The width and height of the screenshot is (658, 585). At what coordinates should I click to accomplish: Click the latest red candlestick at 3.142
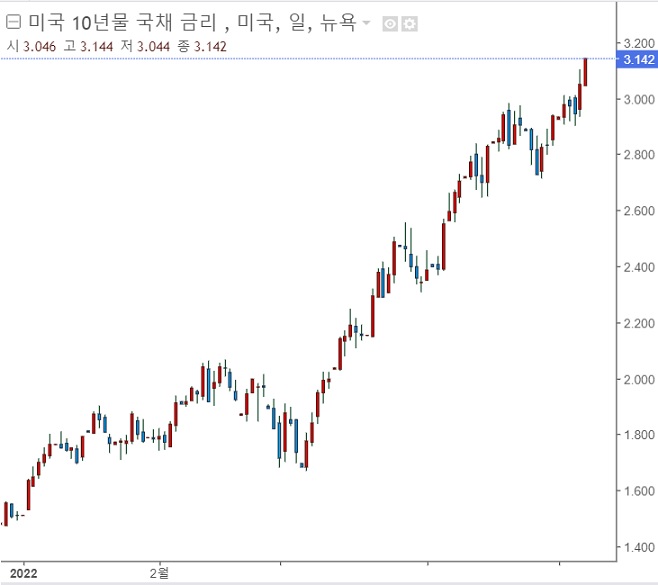(x=585, y=72)
